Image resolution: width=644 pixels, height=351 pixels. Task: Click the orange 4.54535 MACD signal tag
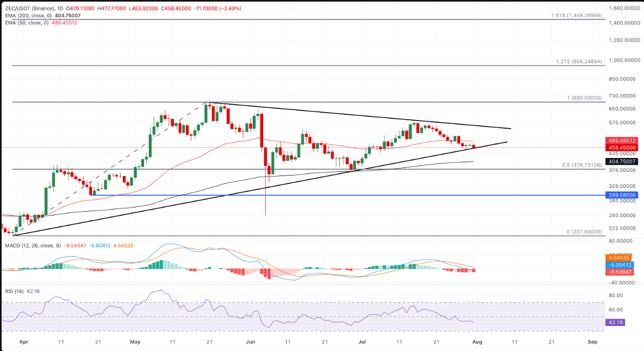pos(619,257)
